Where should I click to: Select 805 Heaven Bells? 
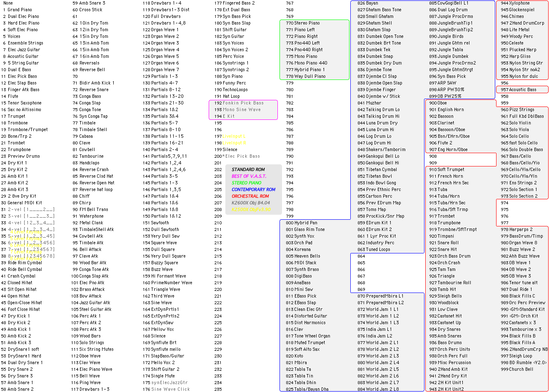303,256
